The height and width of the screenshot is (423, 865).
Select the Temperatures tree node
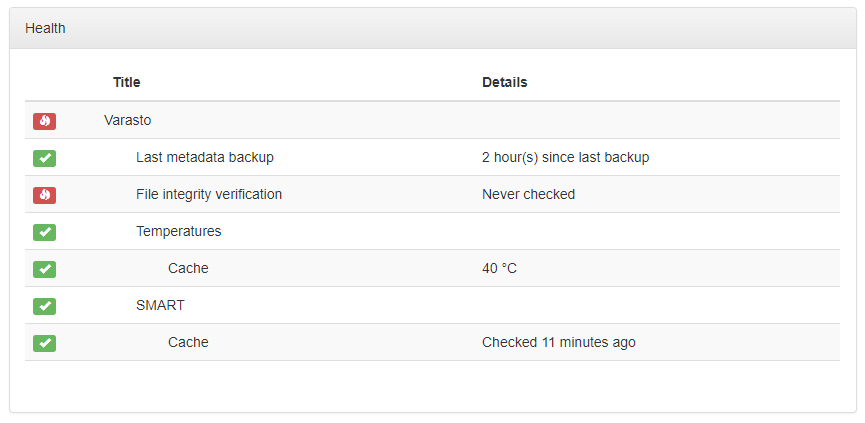pyautogui.click(x=179, y=231)
